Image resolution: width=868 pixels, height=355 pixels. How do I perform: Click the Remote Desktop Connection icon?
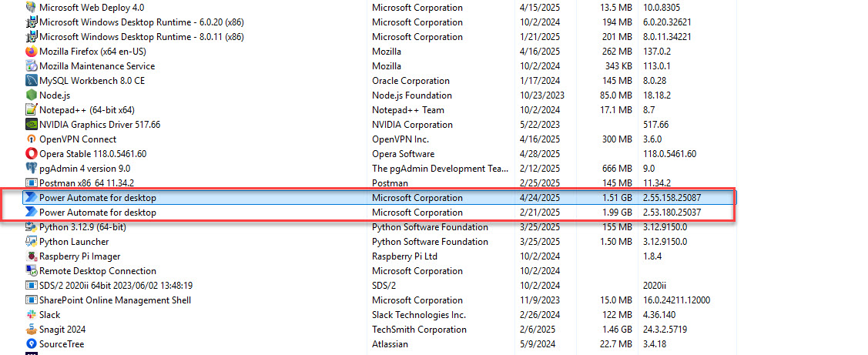[31, 271]
